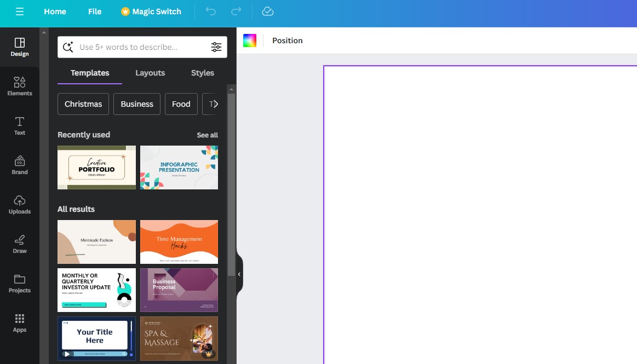Open the hamburger main menu
This screenshot has height=364, width=637.
coord(20,11)
